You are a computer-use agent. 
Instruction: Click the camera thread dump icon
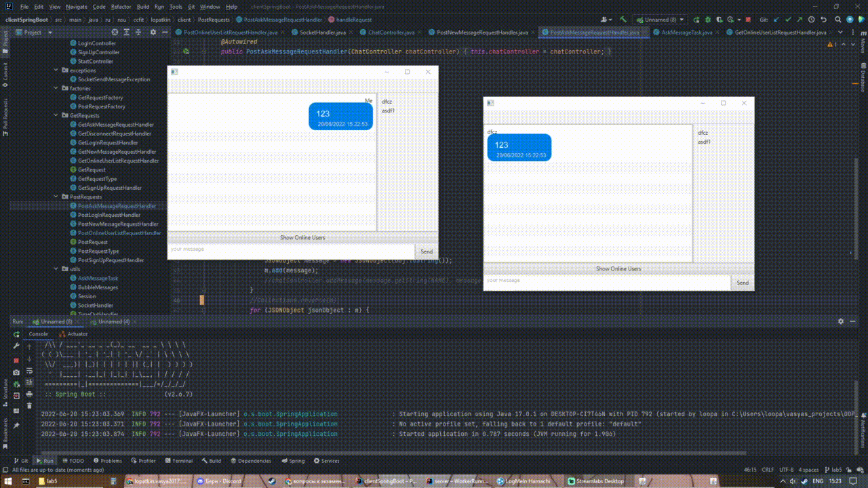pos(16,372)
